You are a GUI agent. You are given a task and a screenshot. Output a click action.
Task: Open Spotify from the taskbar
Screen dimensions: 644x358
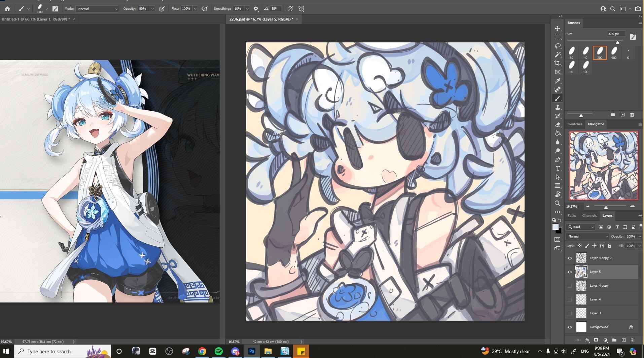[219, 351]
